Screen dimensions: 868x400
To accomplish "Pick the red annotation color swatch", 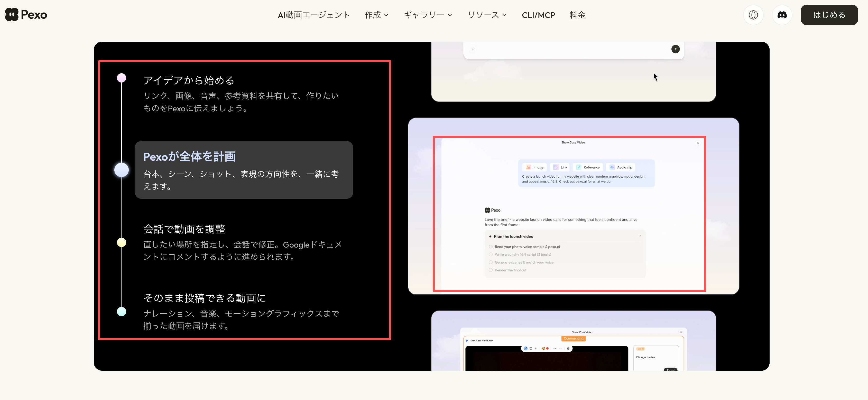I will pyautogui.click(x=547, y=348).
